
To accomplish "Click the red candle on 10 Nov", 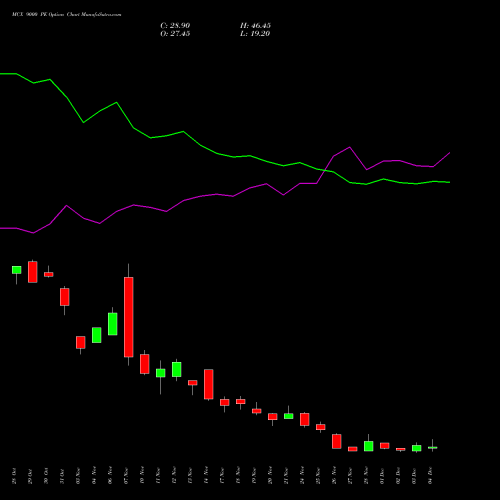I will (x=145, y=364).
